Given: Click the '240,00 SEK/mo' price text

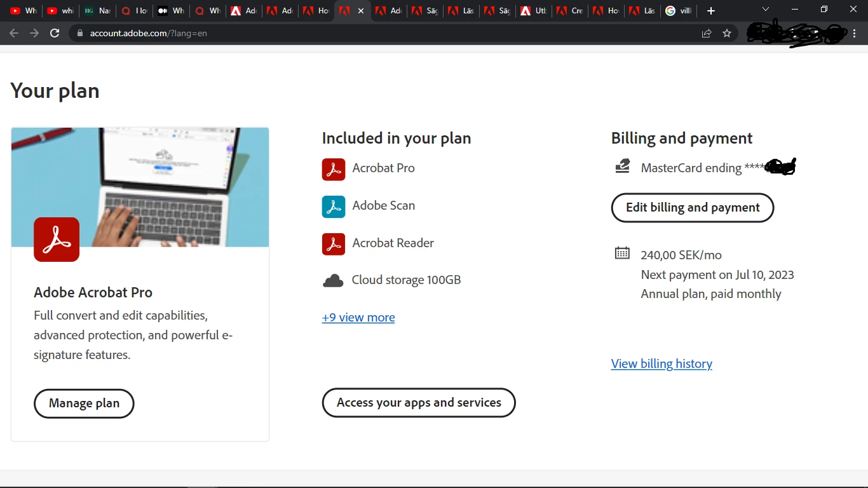Looking at the screenshot, I should [681, 255].
